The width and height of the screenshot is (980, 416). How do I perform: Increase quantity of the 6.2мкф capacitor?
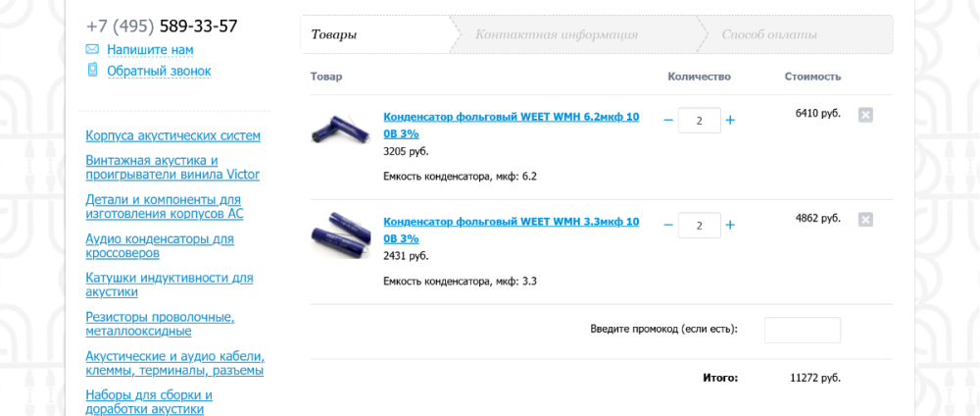730,121
